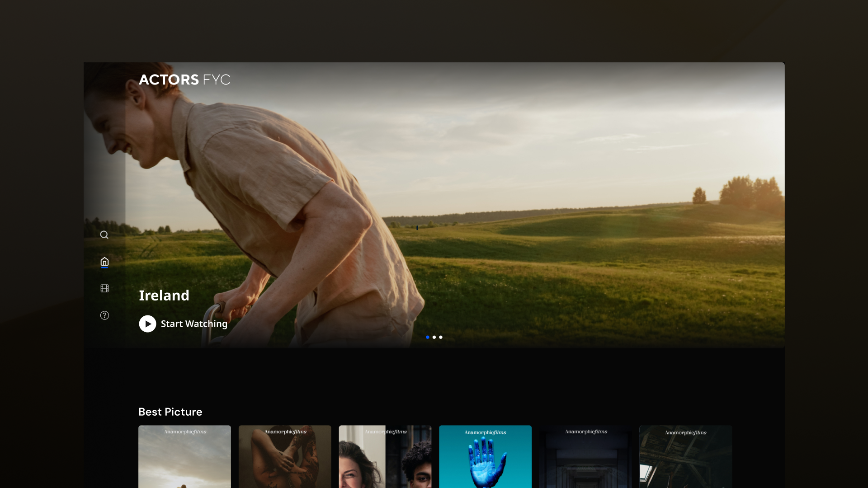Open the film library icon in the sidebar
This screenshot has width=868, height=488.
point(104,288)
